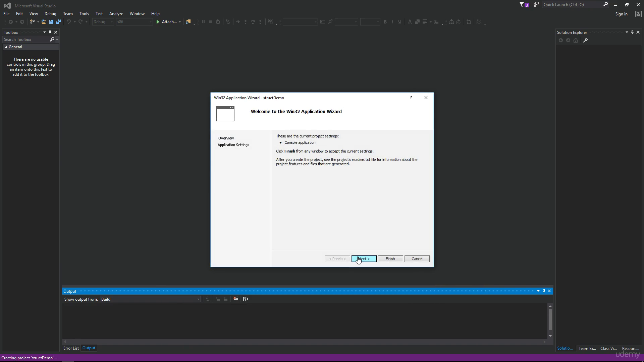Click the Find in Files icon
Screen dimensions: 644x362
[x=188, y=22]
